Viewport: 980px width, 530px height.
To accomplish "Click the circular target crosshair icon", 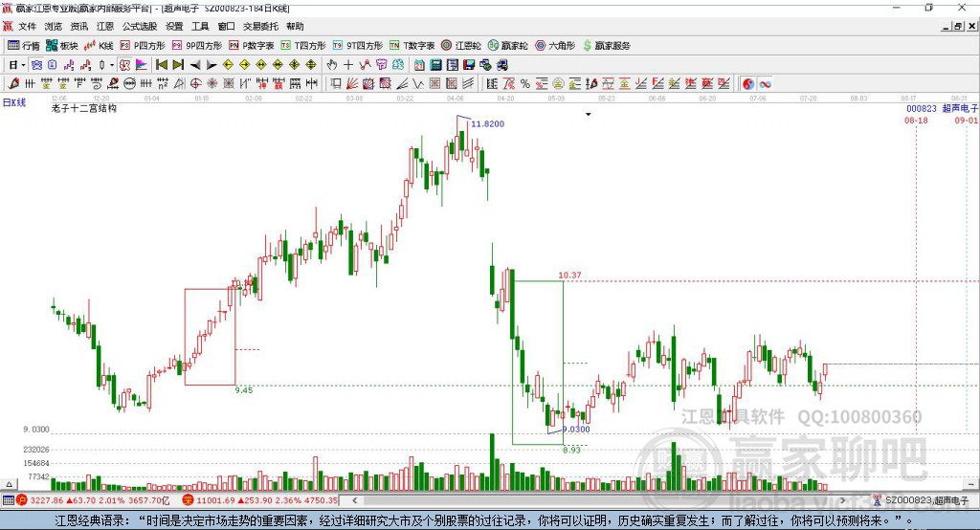I will 195,84.
